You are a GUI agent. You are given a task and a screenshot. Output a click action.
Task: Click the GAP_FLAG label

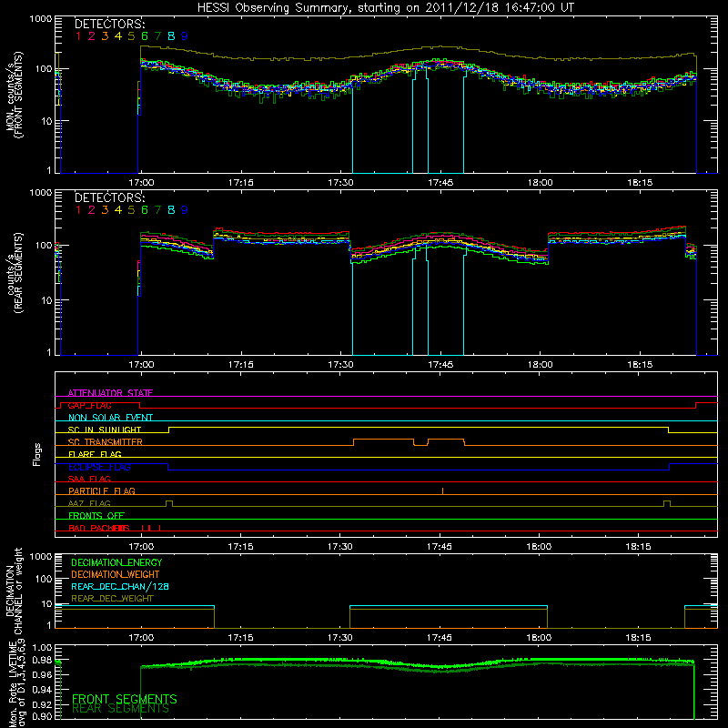point(89,405)
